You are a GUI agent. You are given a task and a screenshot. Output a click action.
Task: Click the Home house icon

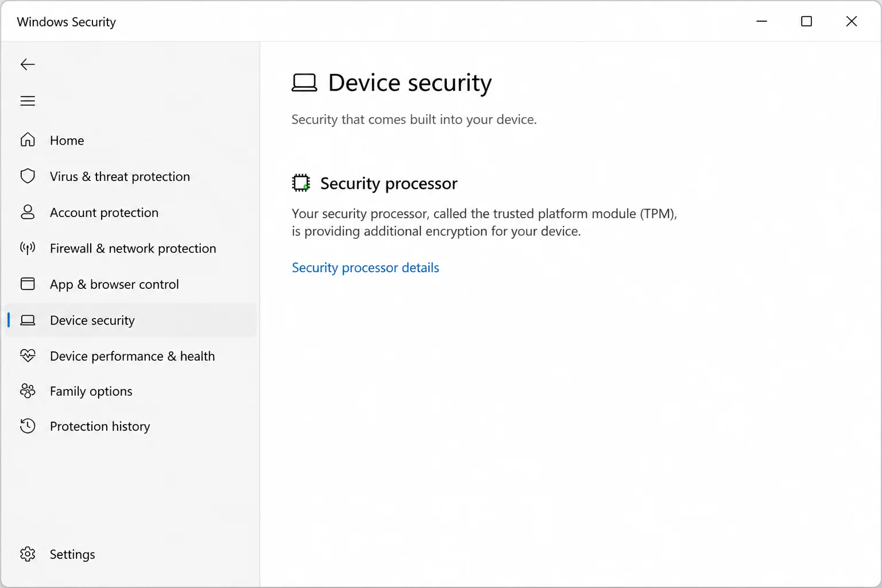28,140
